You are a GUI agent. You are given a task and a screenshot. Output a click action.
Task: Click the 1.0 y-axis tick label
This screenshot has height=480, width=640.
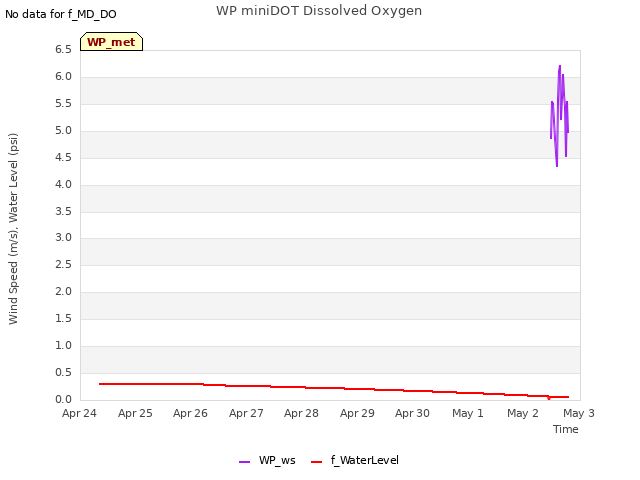tap(64, 346)
